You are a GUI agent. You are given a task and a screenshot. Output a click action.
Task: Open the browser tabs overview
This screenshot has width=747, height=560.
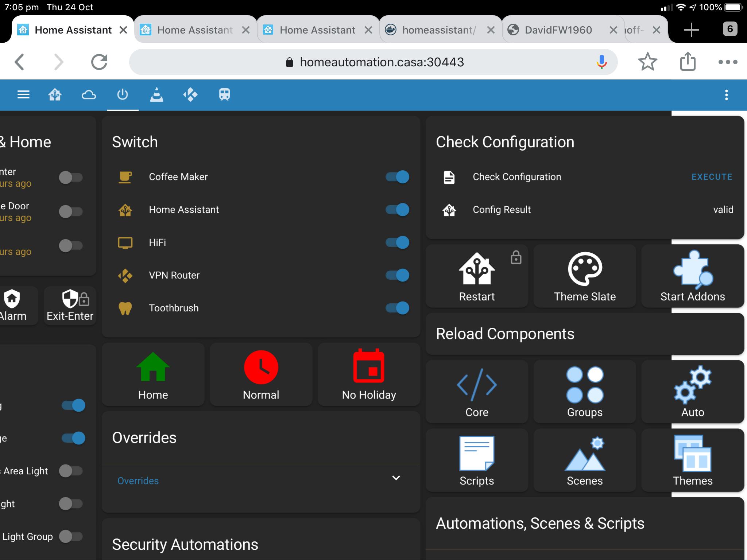click(x=729, y=29)
